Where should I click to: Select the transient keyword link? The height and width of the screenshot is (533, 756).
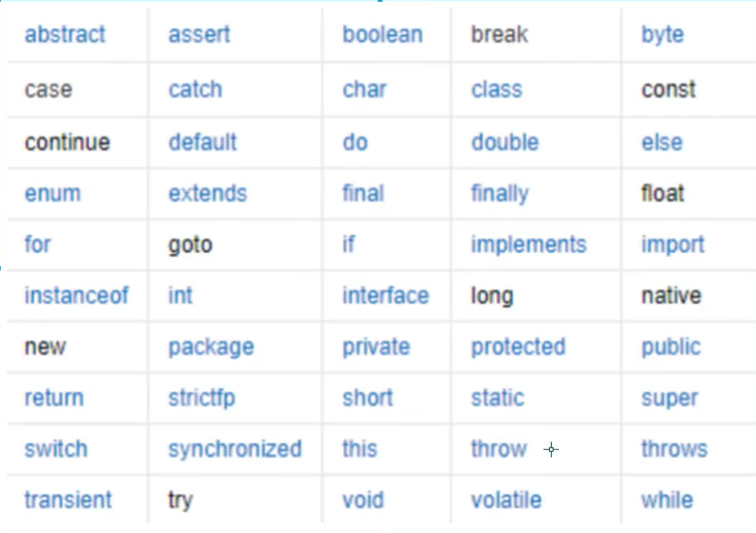coord(68,500)
